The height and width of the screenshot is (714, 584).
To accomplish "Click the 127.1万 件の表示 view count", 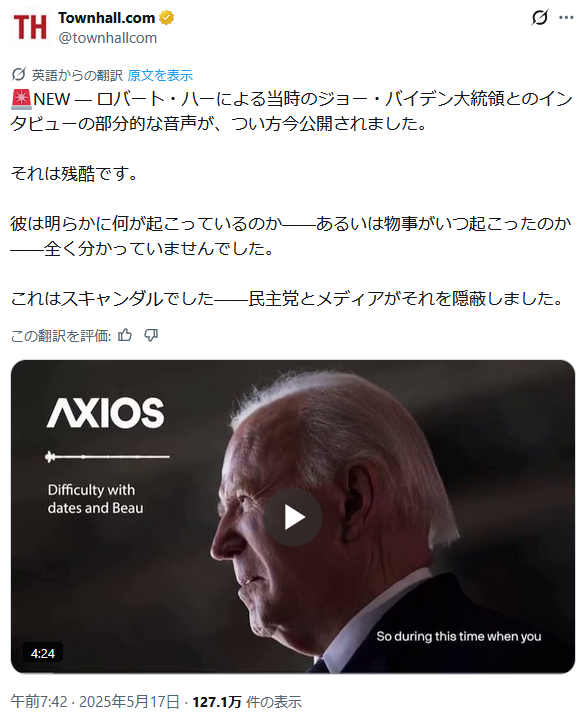I will coord(247,702).
